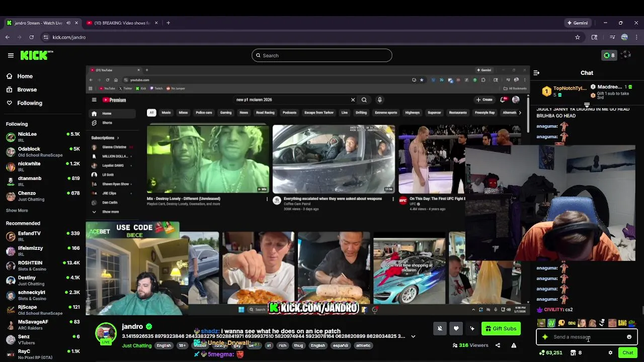This screenshot has width=644, height=362.
Task: Select the athletic stream tag
Action: (x=363, y=346)
